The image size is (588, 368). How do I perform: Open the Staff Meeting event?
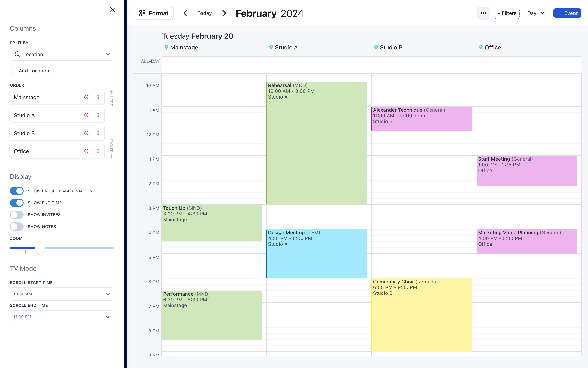[527, 171]
